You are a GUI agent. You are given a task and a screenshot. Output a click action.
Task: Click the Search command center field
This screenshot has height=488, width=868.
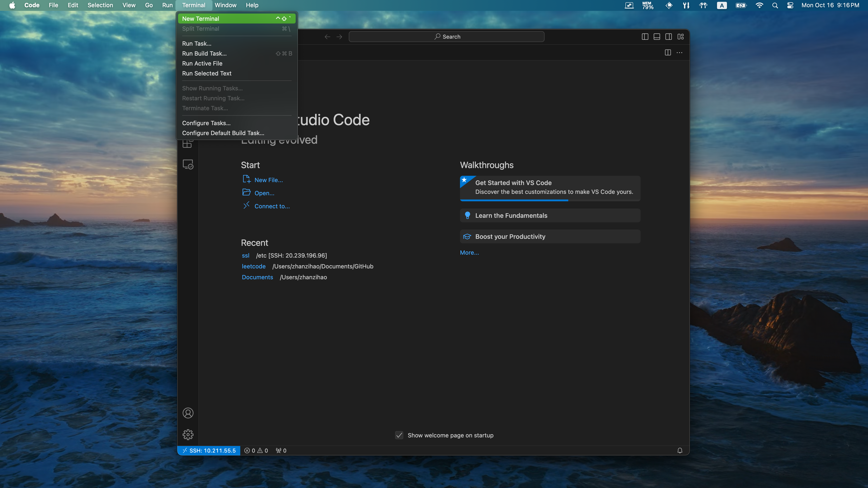(x=446, y=37)
